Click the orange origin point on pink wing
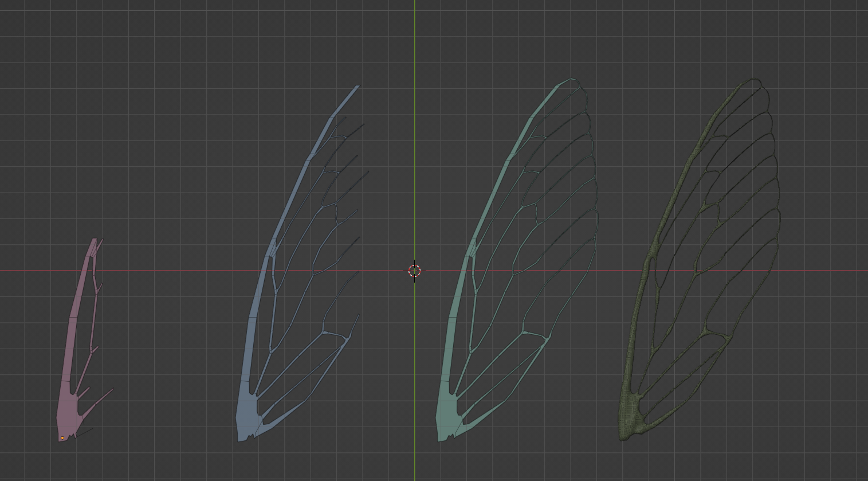868x481 pixels. pyautogui.click(x=61, y=437)
